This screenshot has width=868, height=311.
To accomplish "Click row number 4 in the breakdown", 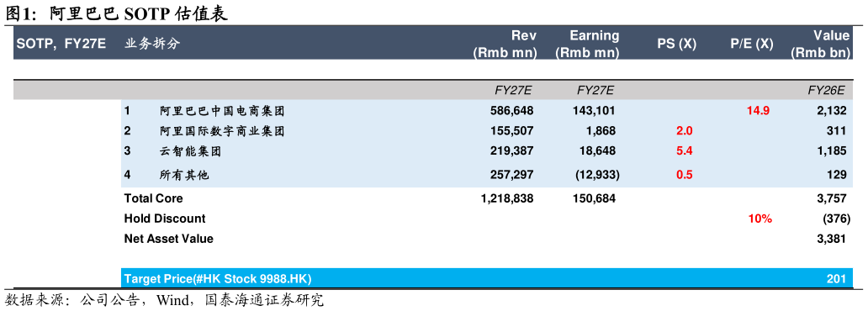I will coord(127,175).
